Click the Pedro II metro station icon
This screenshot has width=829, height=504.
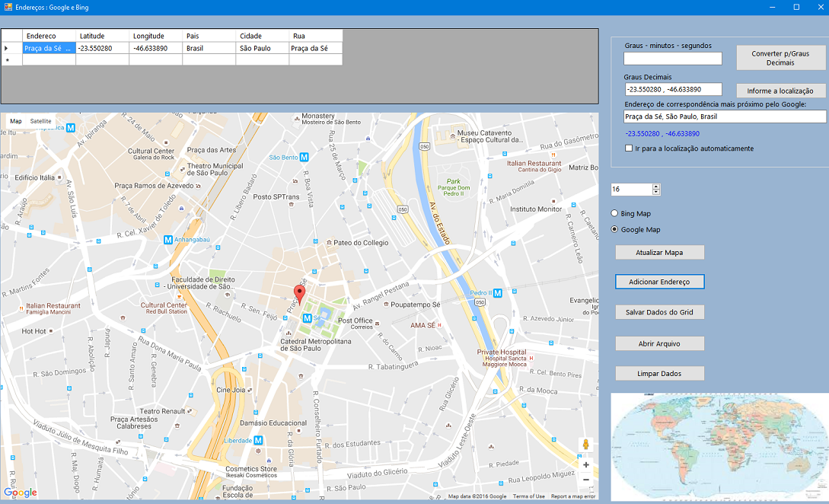tap(498, 293)
